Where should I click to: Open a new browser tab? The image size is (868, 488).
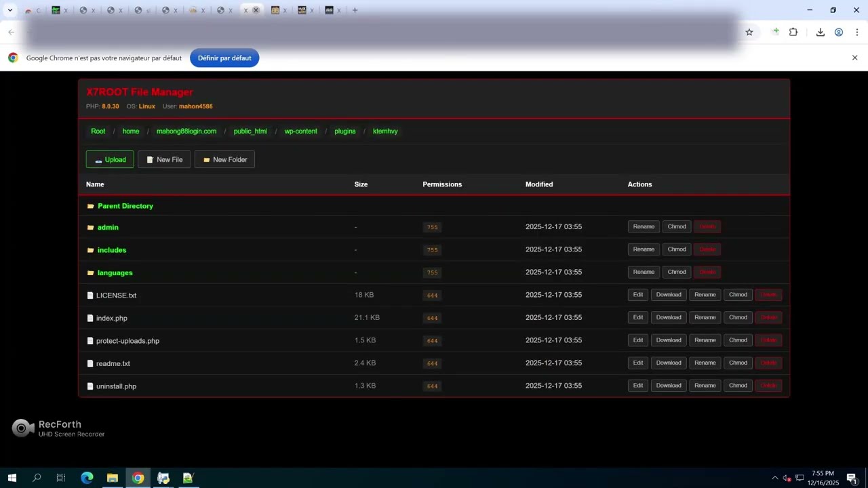coord(355,10)
